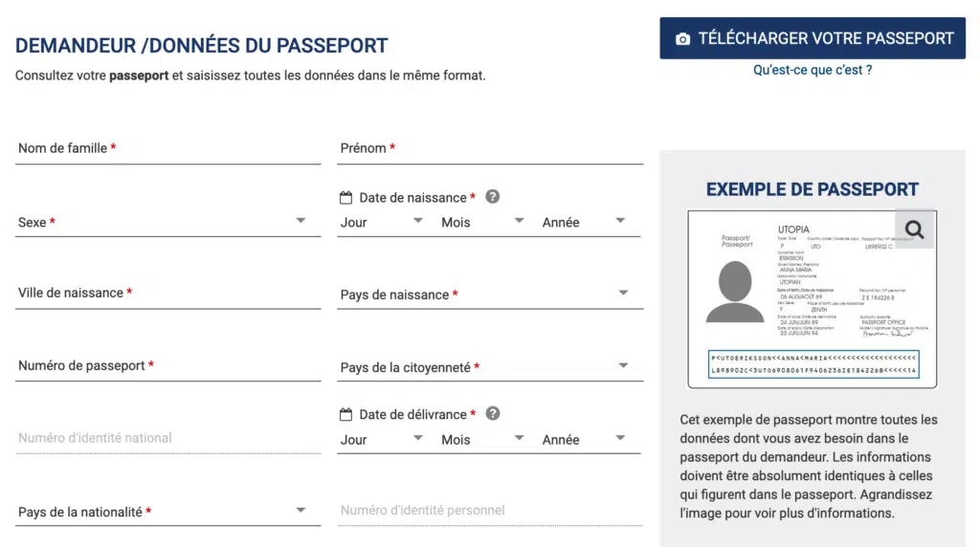Expand the Pays de la citoyenneté selector
Image resolution: width=980 pixels, height=547 pixels.
(x=490, y=367)
